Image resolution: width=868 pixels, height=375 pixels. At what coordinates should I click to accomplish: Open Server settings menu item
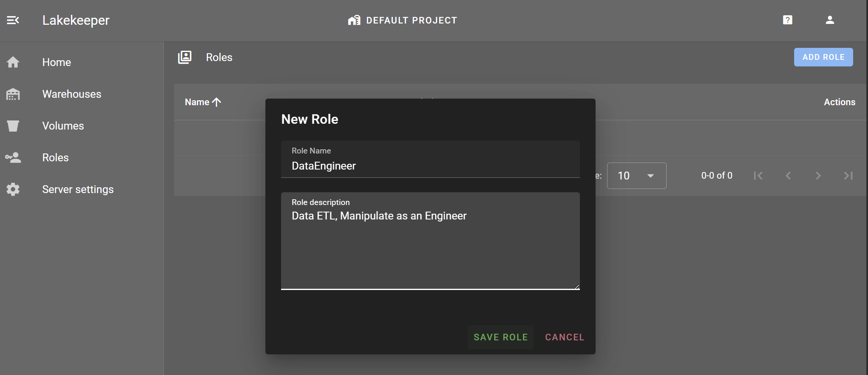[x=78, y=189]
